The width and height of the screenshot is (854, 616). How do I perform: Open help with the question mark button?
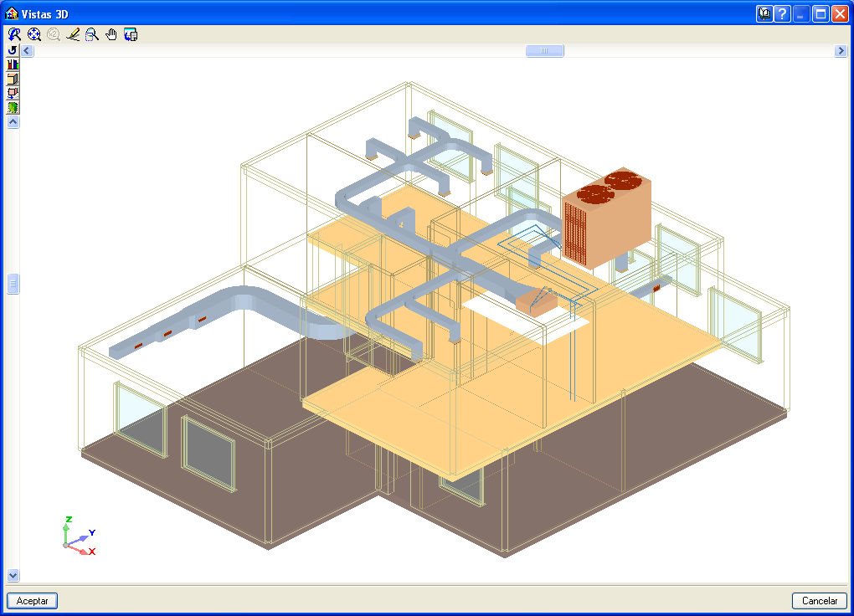(x=784, y=13)
